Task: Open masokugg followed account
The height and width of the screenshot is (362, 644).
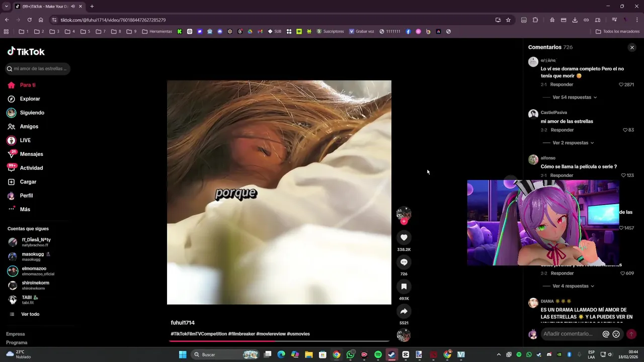Action: click(x=35, y=256)
